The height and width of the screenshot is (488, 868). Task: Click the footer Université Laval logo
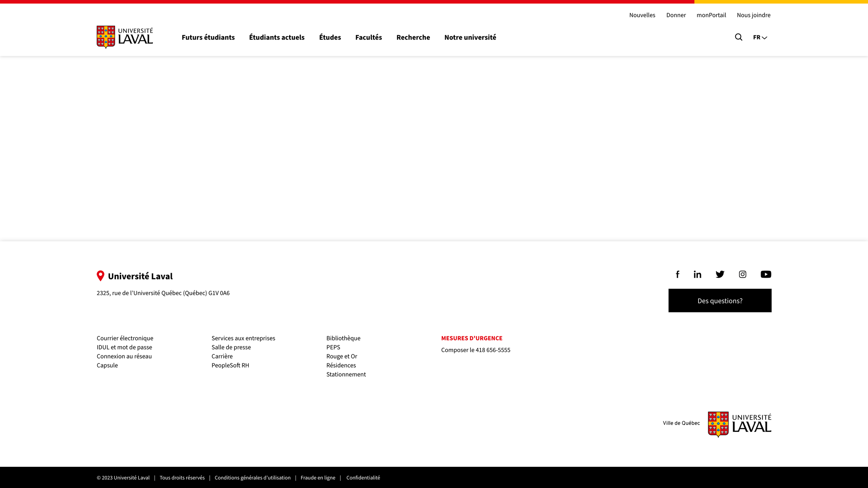pos(739,424)
